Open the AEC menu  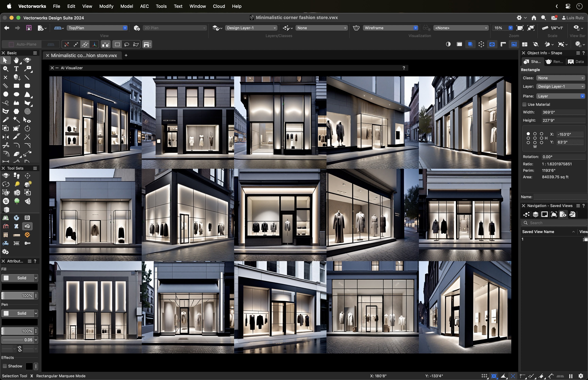pyautogui.click(x=144, y=6)
